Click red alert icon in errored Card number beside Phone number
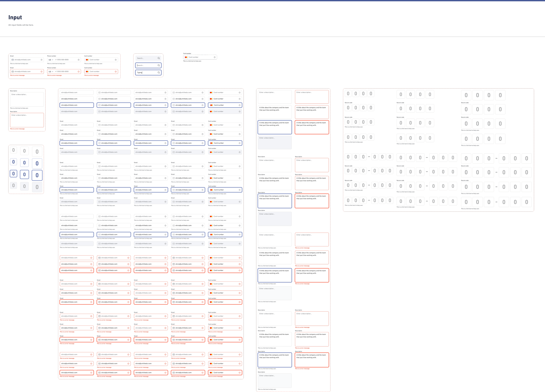The width and height of the screenshot is (545, 392). click(116, 72)
